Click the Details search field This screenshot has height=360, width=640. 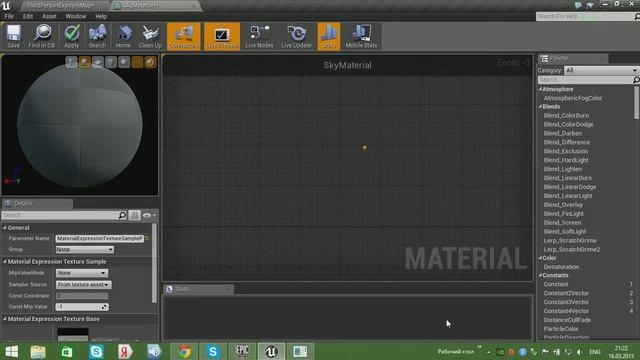[64, 215]
